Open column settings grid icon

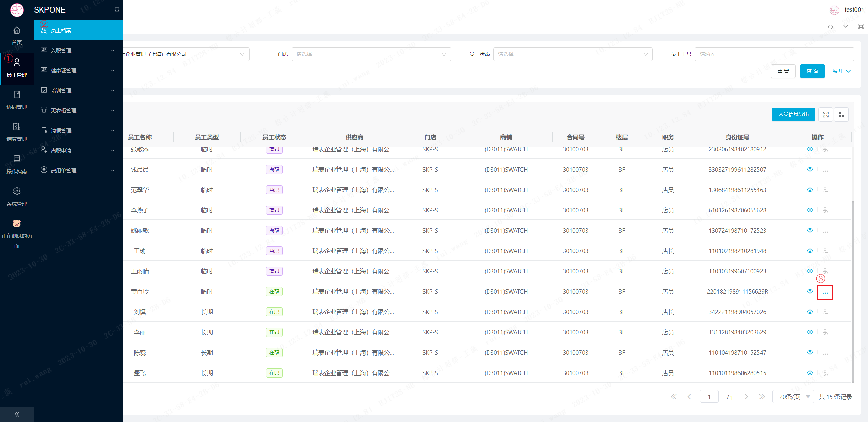[x=841, y=115]
